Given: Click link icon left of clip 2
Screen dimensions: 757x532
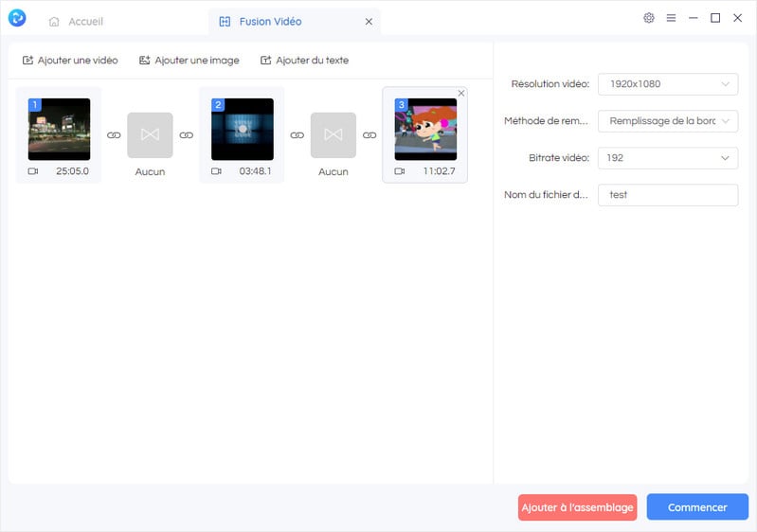Looking at the screenshot, I should coord(187,135).
